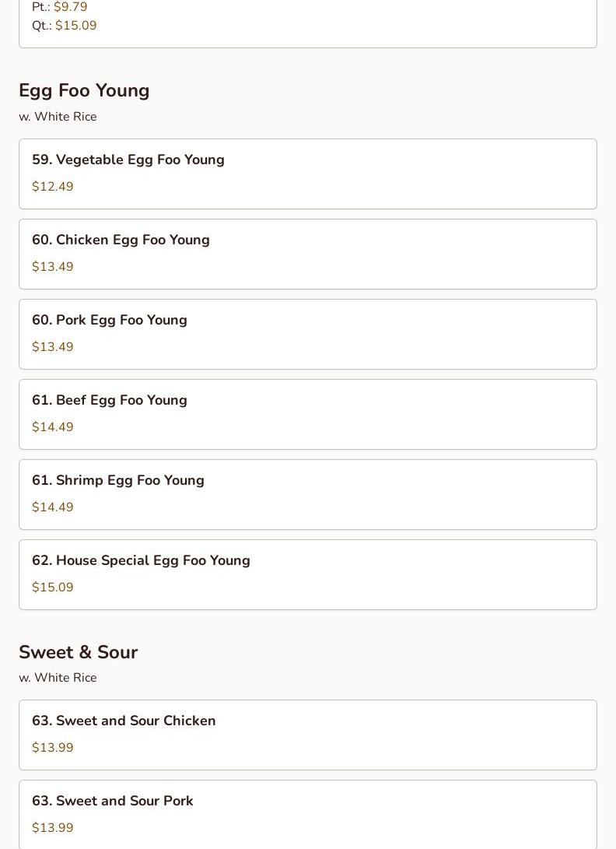
Task: Select Sweet and Sour Pork's $13.99 price
Action: (53, 828)
